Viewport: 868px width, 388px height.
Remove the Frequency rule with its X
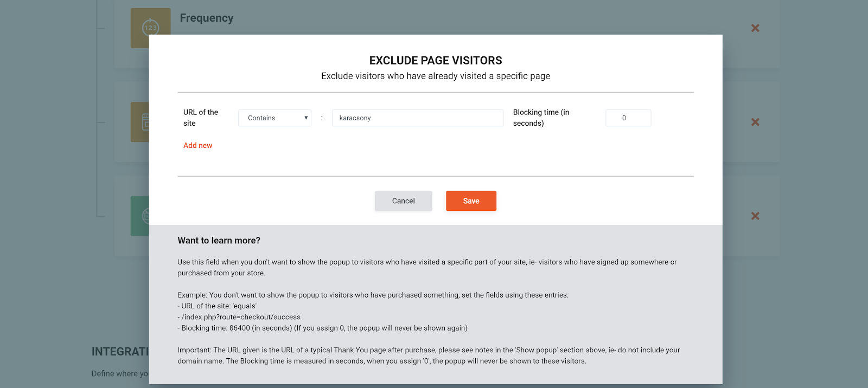[755, 28]
